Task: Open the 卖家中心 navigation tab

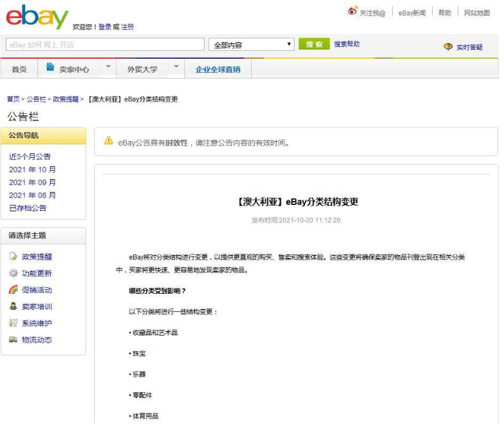Action: [74, 69]
